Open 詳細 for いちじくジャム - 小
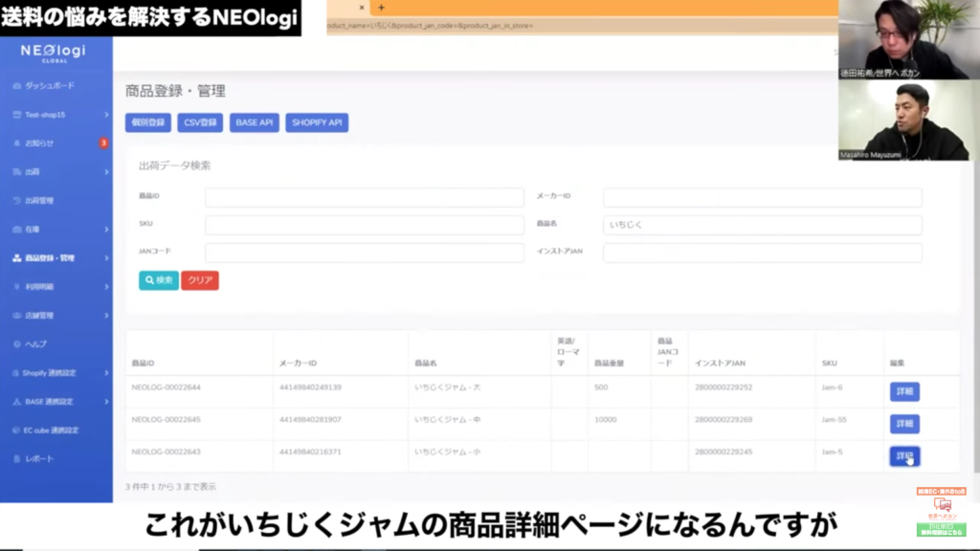 (904, 456)
